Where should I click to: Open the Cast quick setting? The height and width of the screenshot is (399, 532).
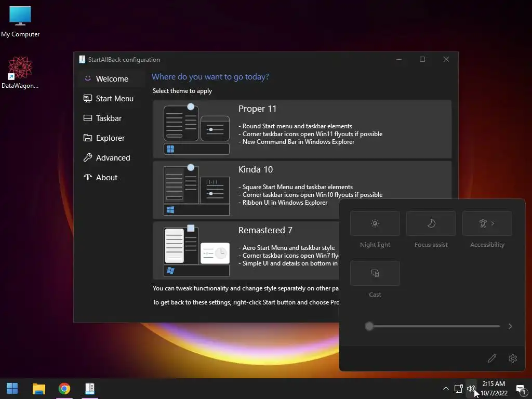[375, 273]
